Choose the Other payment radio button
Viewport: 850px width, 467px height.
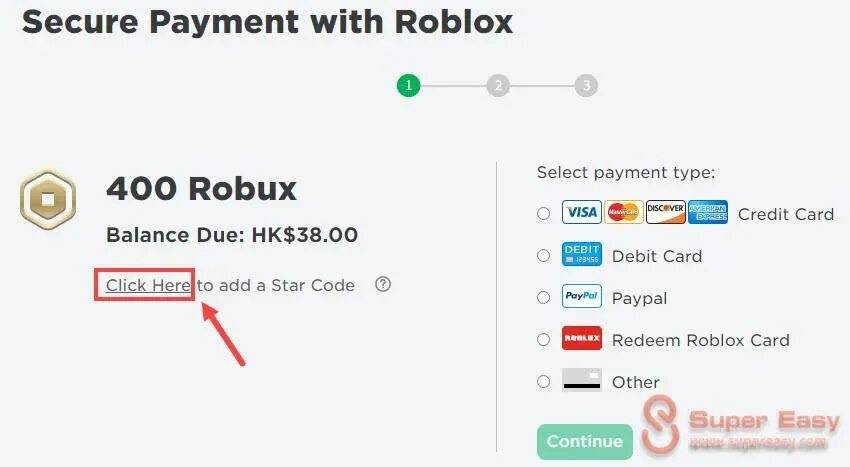[x=543, y=381]
